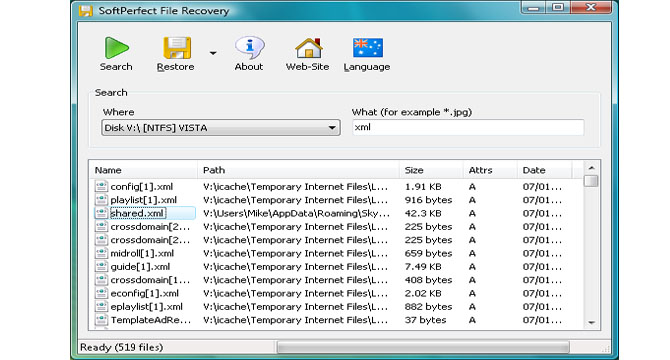670x360 pixels.
Task: Select the shared.xml file icon
Action: pyautogui.click(x=101, y=213)
